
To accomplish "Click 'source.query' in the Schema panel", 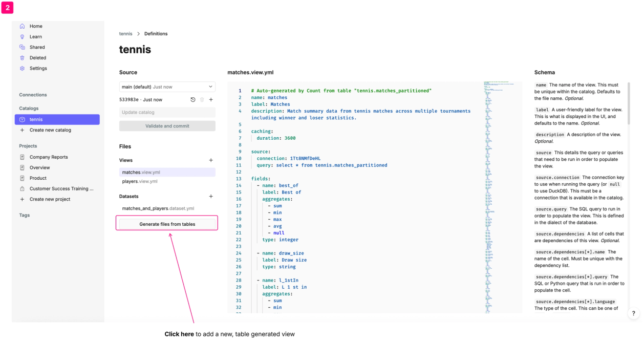I will tap(551, 209).
